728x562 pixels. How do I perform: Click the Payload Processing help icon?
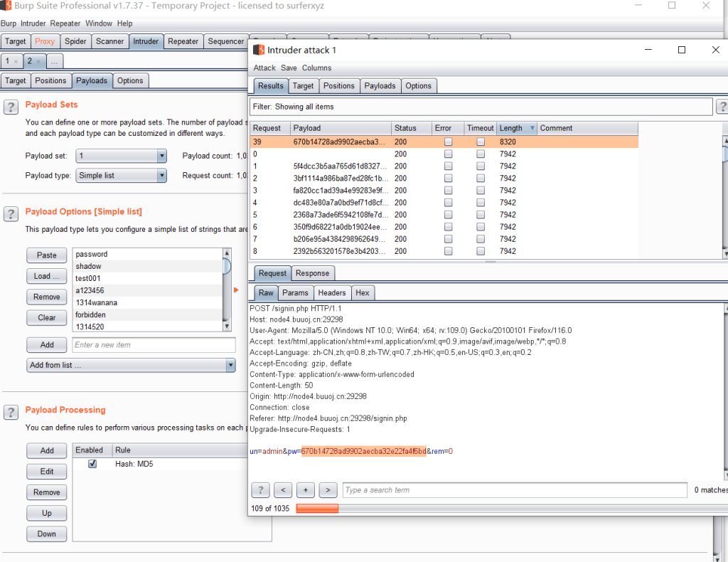(x=11, y=412)
